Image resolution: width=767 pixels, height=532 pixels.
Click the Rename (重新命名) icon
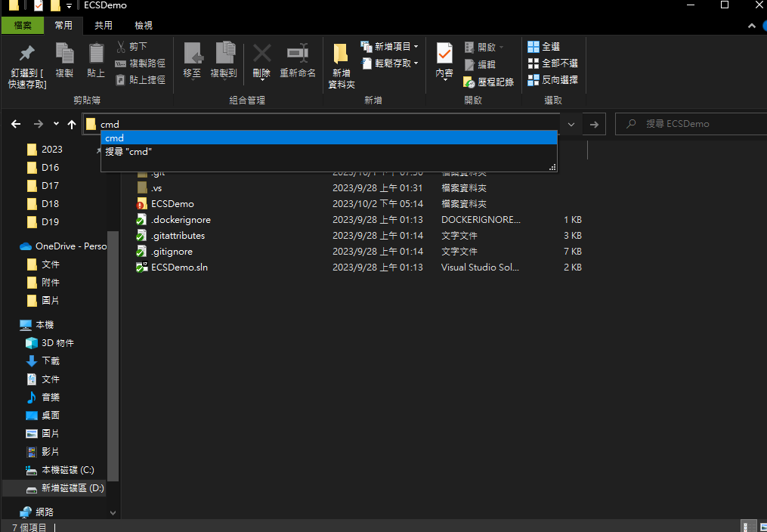pyautogui.click(x=298, y=60)
